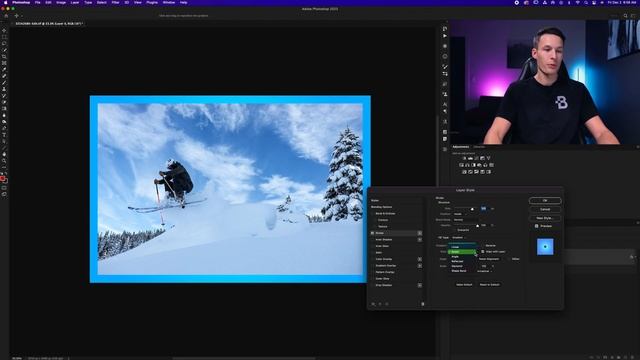This screenshot has width=640, height=360.
Task: Toggle the Dither checkbox
Action: click(509, 259)
